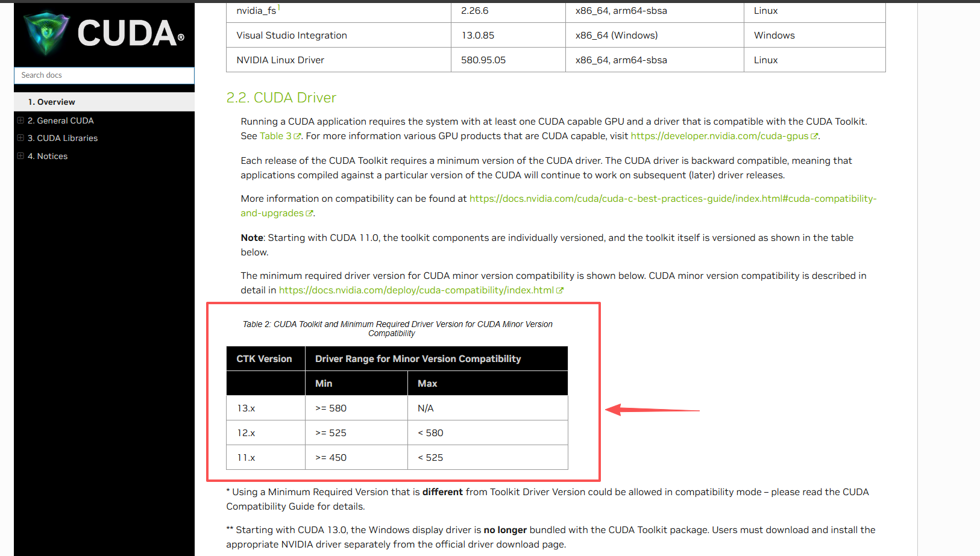Expand the Notices sidebar section

[20, 156]
